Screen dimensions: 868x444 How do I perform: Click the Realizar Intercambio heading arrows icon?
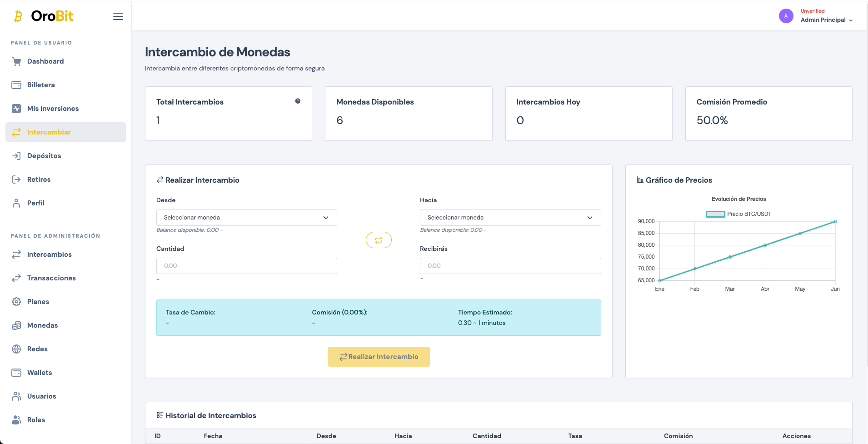coord(160,180)
